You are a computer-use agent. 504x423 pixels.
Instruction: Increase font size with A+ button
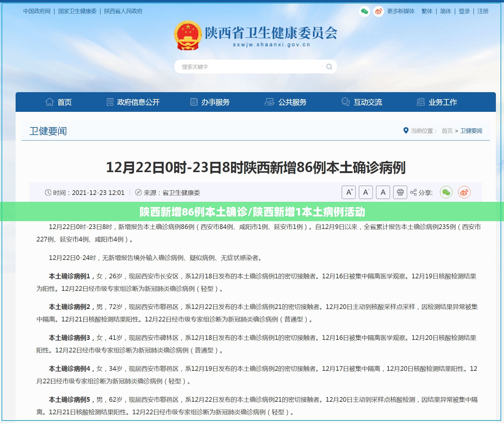click(x=349, y=192)
